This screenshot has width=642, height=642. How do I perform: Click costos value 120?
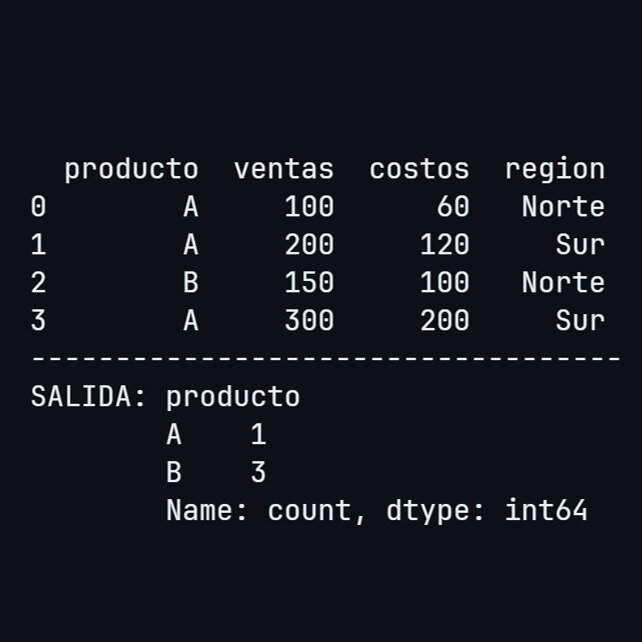click(445, 244)
